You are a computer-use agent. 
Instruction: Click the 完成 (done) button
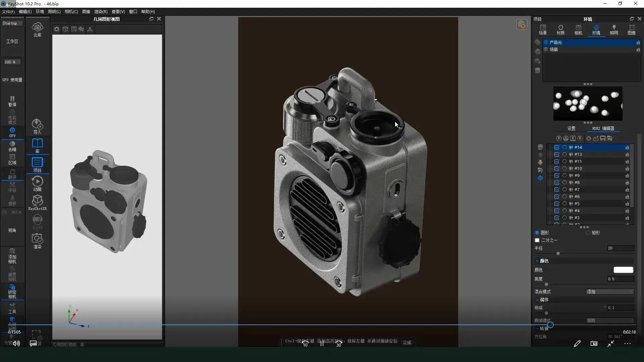point(407,343)
